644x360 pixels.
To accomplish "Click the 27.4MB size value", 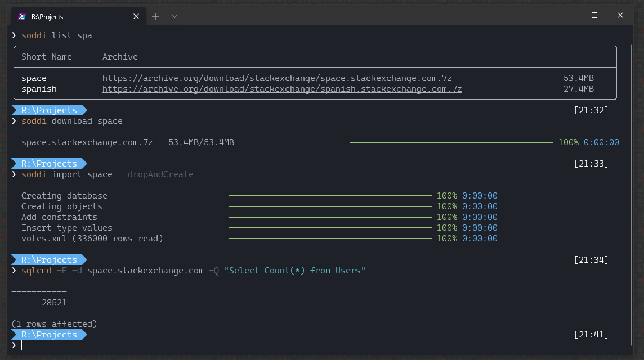I will tap(578, 89).
